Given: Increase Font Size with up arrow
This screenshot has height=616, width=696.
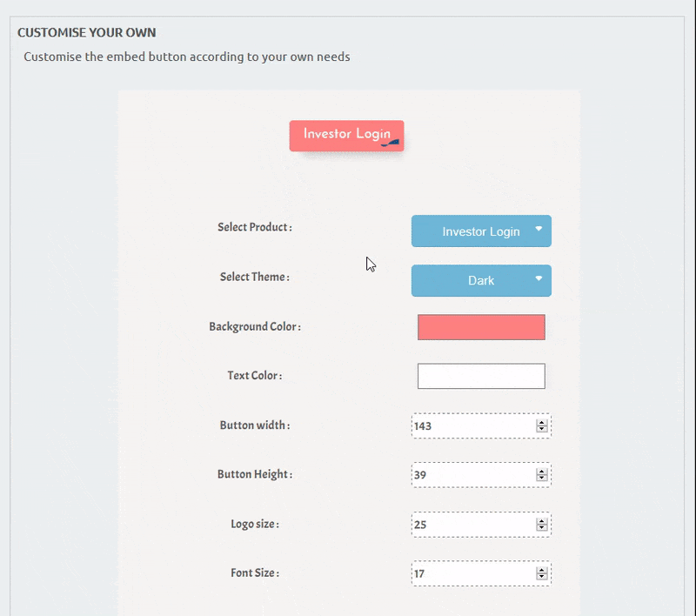Looking at the screenshot, I should point(542,571).
